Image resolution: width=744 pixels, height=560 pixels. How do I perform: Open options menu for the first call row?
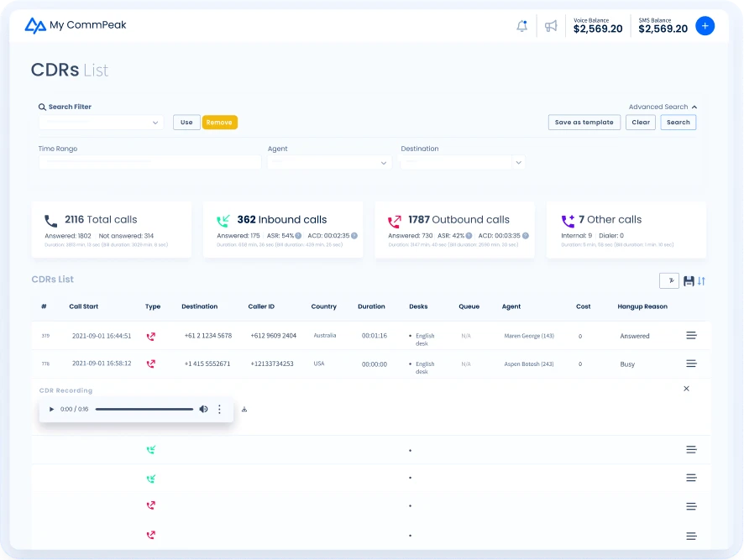click(x=691, y=335)
